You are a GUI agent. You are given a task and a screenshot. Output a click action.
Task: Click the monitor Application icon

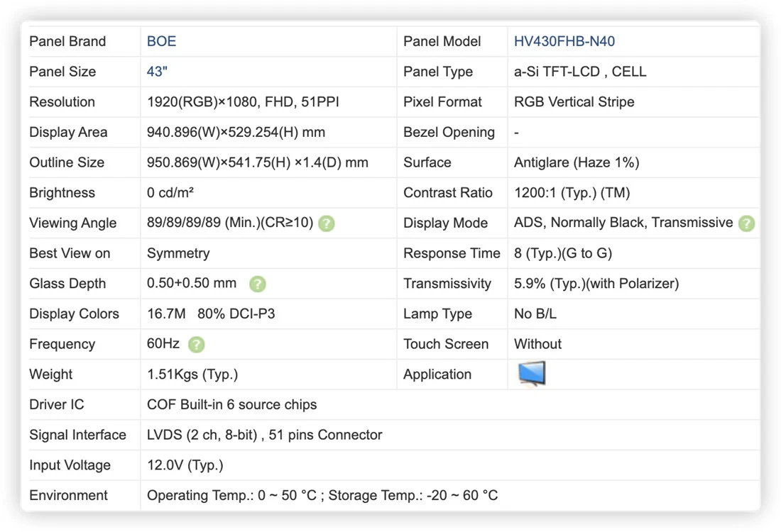pos(532,373)
